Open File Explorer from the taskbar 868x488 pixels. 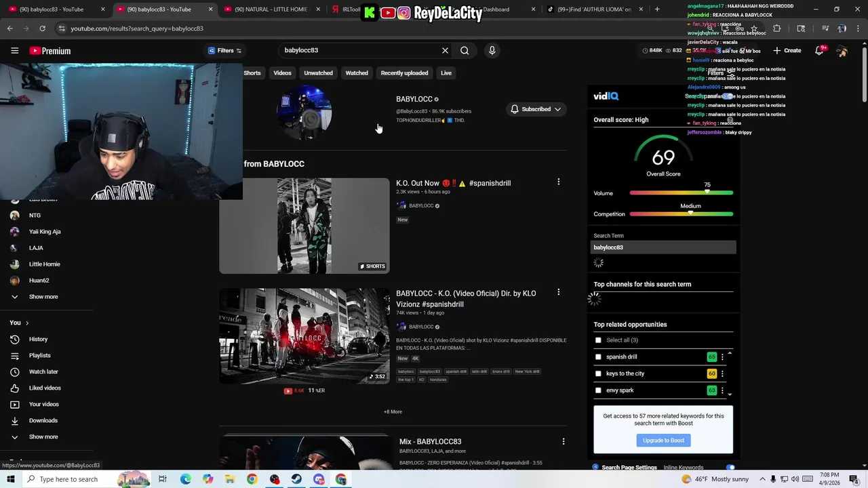point(230,479)
